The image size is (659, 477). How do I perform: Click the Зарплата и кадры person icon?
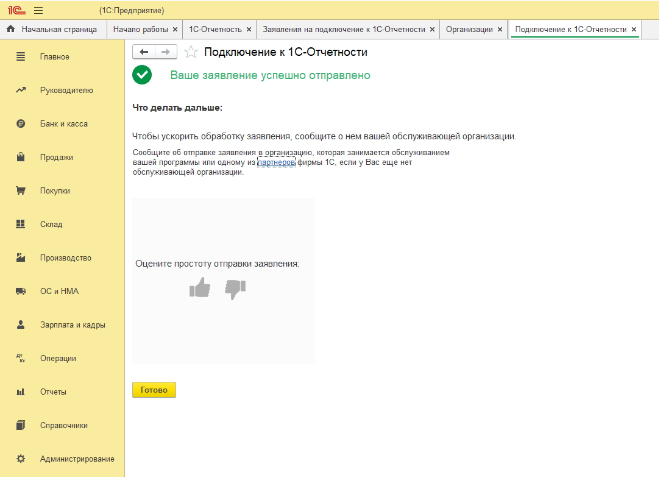(21, 324)
